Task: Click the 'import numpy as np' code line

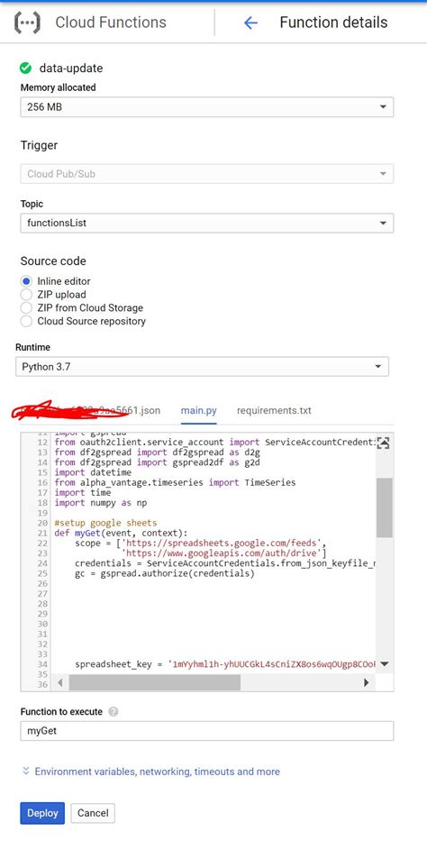Action: pyautogui.click(x=101, y=503)
